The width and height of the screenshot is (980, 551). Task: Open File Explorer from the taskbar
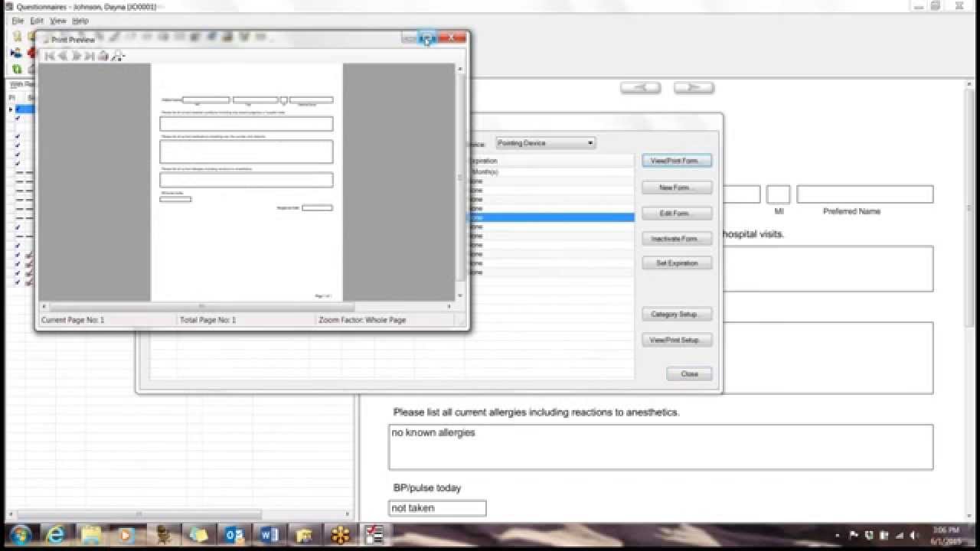(92, 534)
